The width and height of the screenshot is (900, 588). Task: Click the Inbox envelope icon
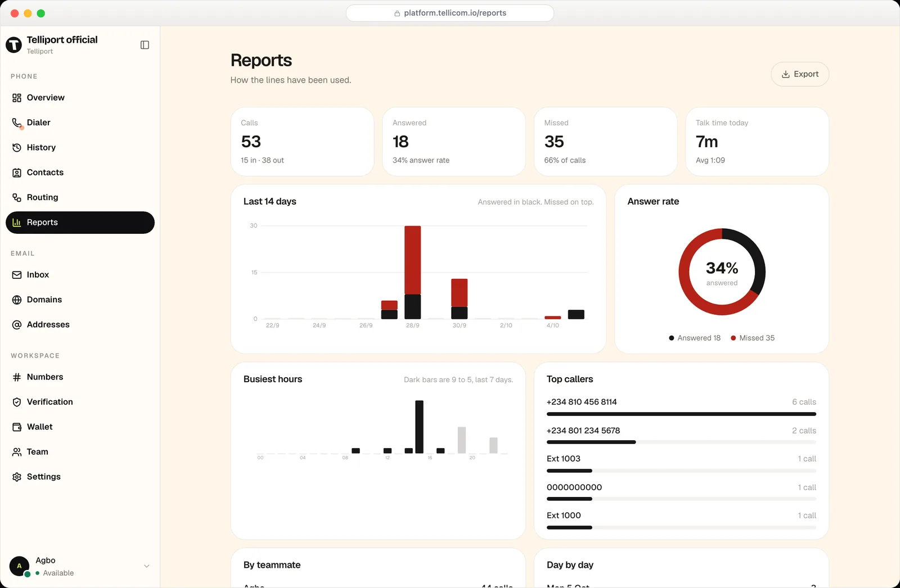click(17, 275)
